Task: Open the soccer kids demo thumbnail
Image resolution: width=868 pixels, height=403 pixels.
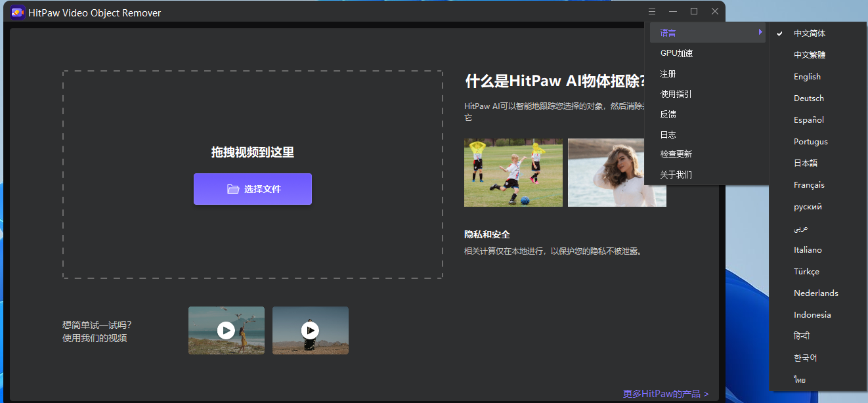Action: [513, 173]
